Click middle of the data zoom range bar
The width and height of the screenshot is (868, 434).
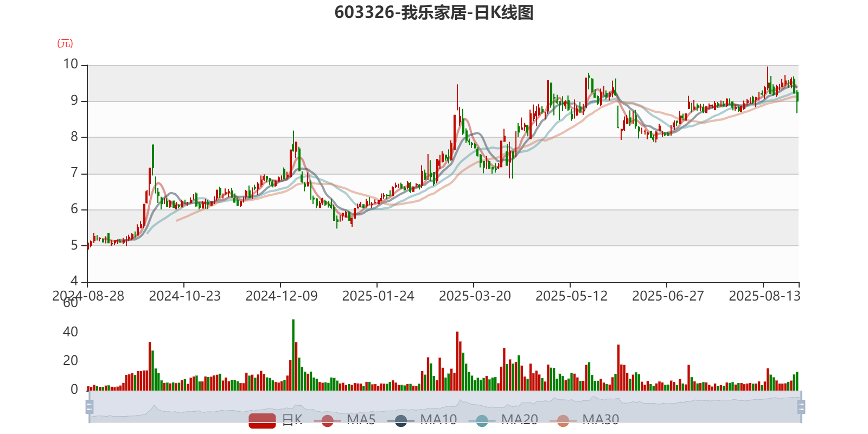pyautogui.click(x=445, y=406)
